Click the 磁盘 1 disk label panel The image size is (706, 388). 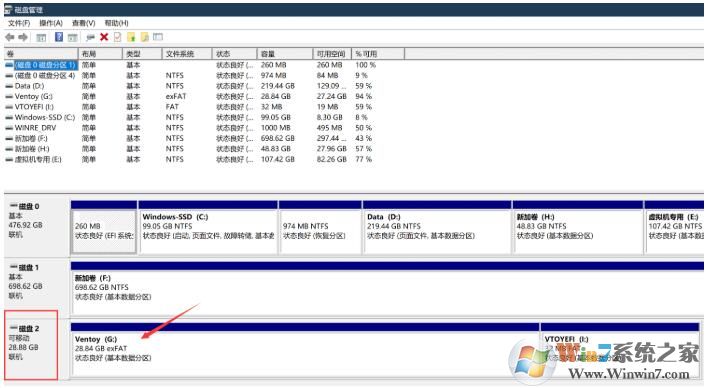coord(37,287)
